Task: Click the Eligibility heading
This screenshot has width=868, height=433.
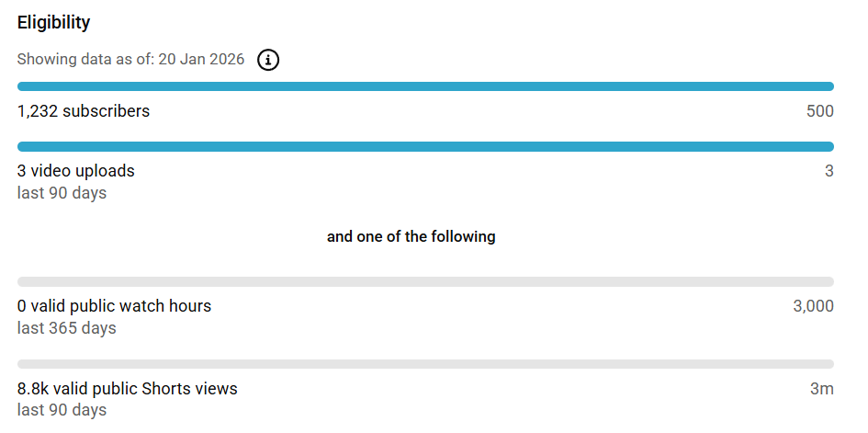Action: 53,23
